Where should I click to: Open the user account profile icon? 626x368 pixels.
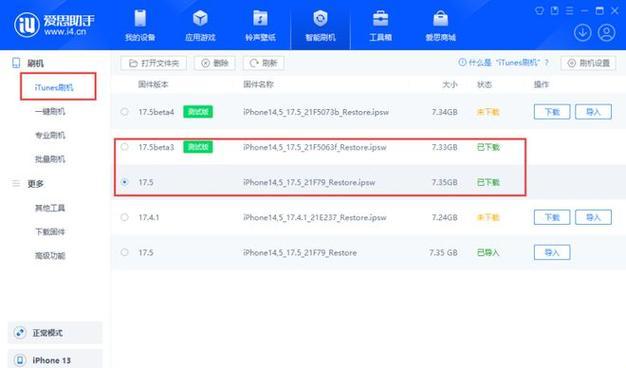(x=606, y=32)
